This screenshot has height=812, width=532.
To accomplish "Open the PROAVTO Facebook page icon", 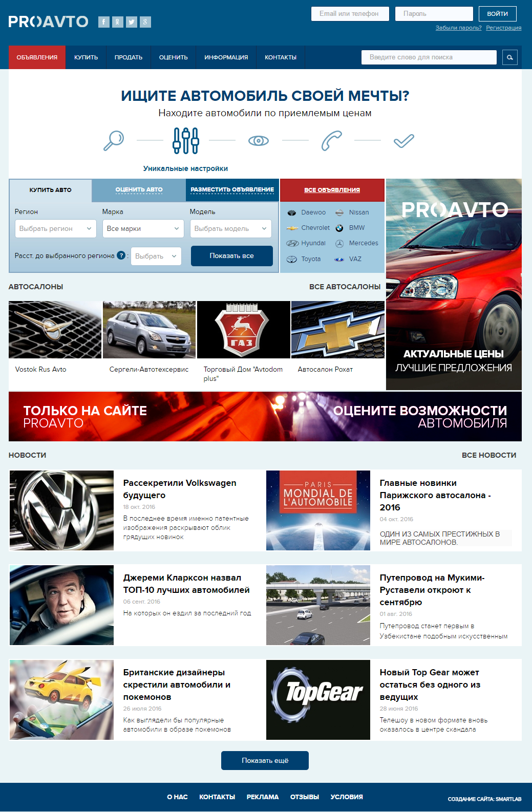I will [x=104, y=22].
